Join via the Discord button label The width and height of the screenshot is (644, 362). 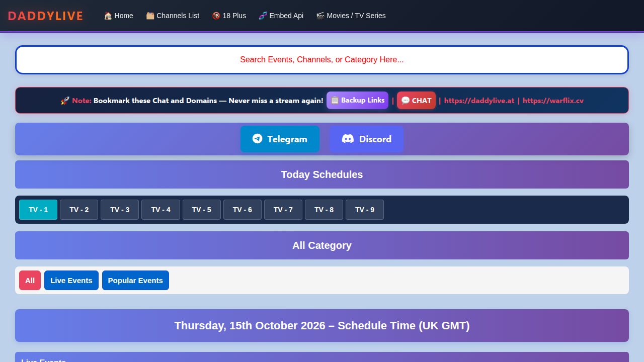[375, 139]
